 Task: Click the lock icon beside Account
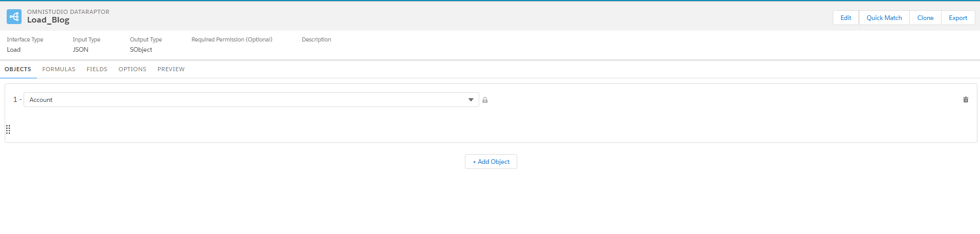(x=485, y=100)
